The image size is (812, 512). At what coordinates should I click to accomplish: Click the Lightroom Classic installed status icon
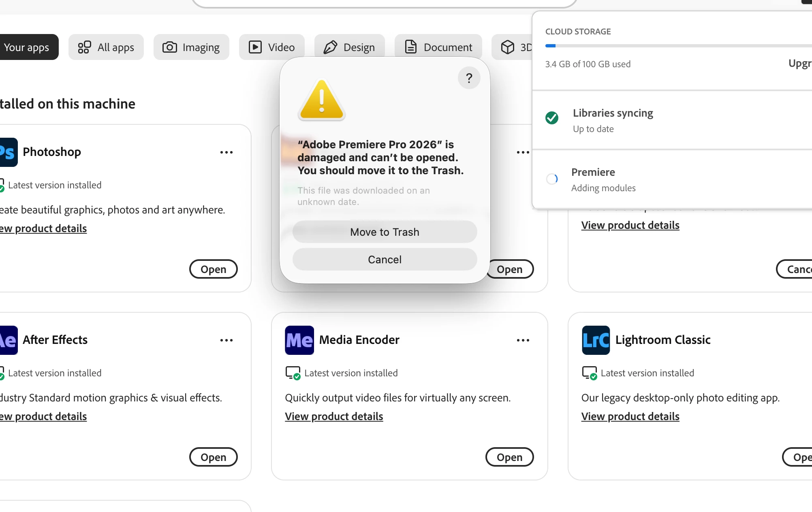coord(590,373)
